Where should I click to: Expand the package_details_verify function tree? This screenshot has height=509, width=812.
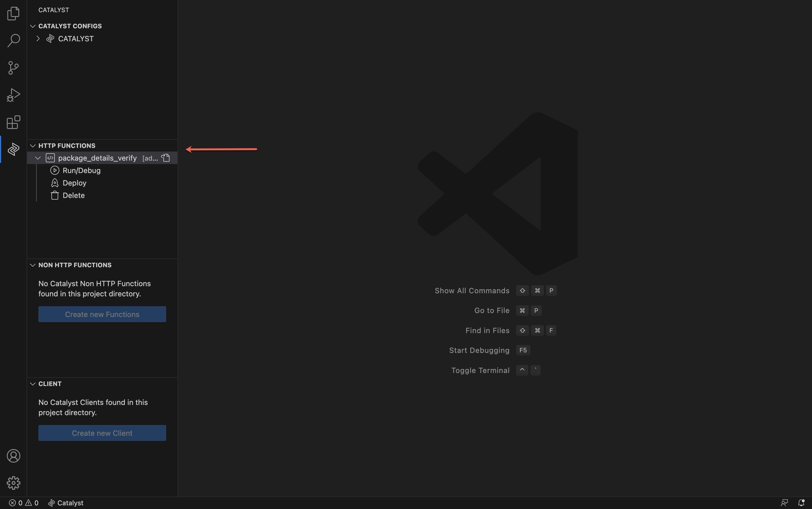click(38, 158)
